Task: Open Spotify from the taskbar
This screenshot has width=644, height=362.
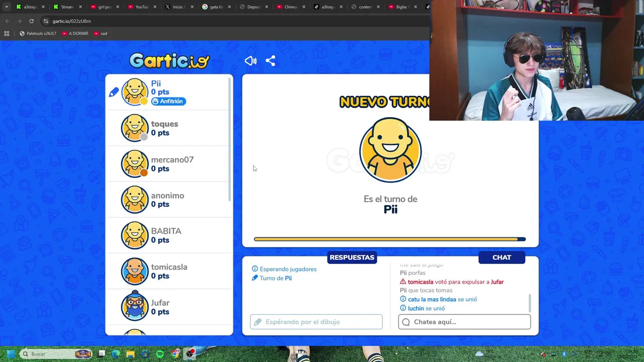Action: (160, 354)
